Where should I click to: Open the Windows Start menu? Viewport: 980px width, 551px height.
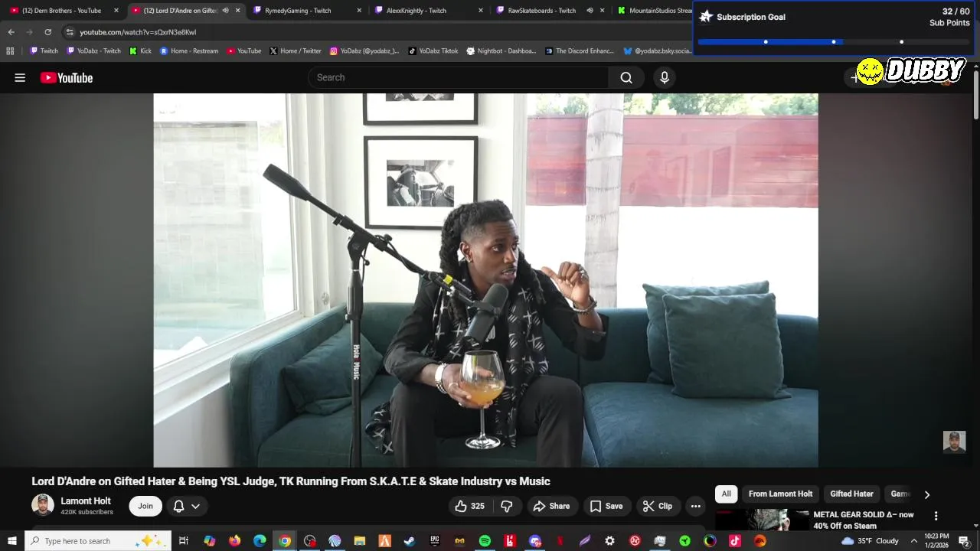[x=11, y=541]
